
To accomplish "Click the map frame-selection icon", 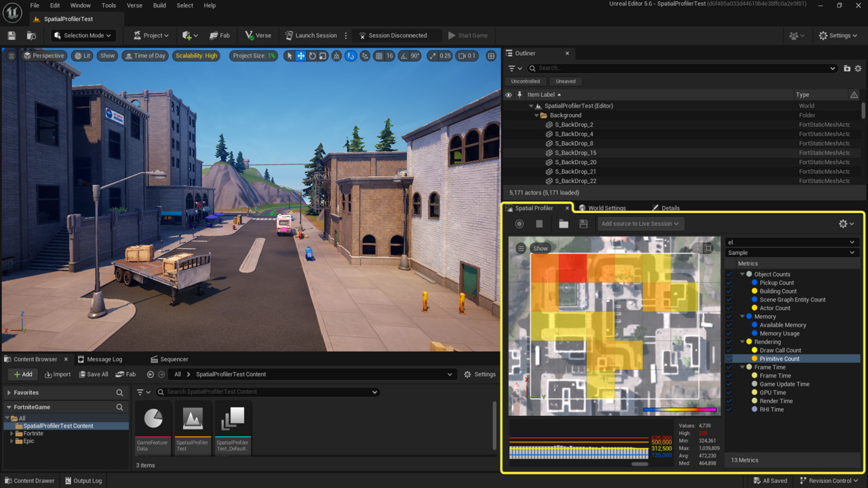I will click(x=708, y=248).
